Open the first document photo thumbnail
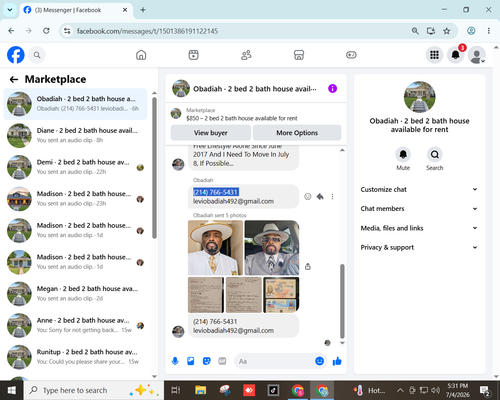The width and height of the screenshot is (500, 400). click(206, 295)
